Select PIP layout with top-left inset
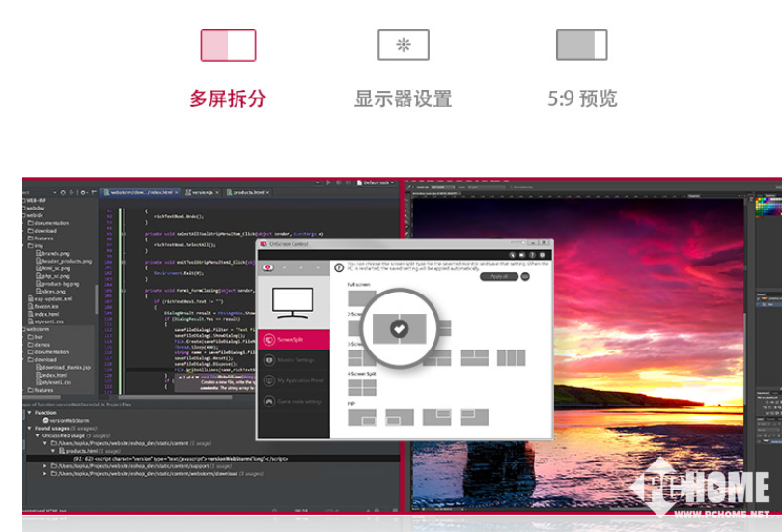782x532 pixels. tap(474, 417)
